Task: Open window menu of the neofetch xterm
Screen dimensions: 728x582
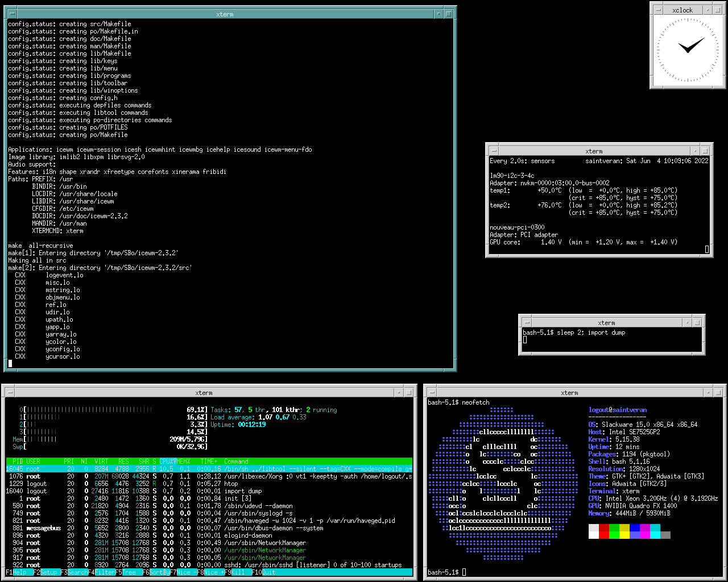Action: tap(432, 392)
